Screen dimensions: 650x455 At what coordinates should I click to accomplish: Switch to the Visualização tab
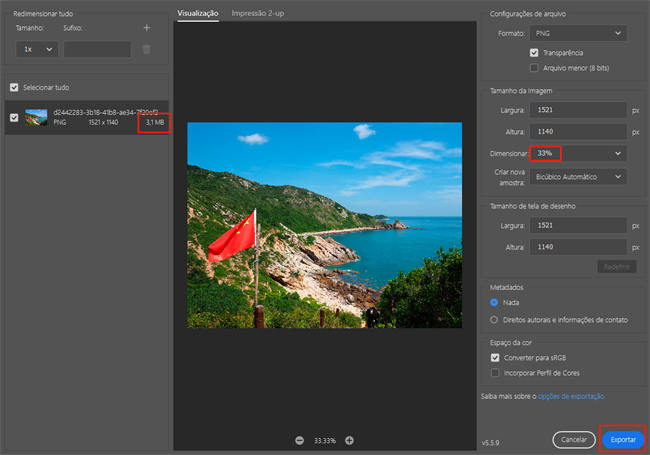(x=198, y=13)
